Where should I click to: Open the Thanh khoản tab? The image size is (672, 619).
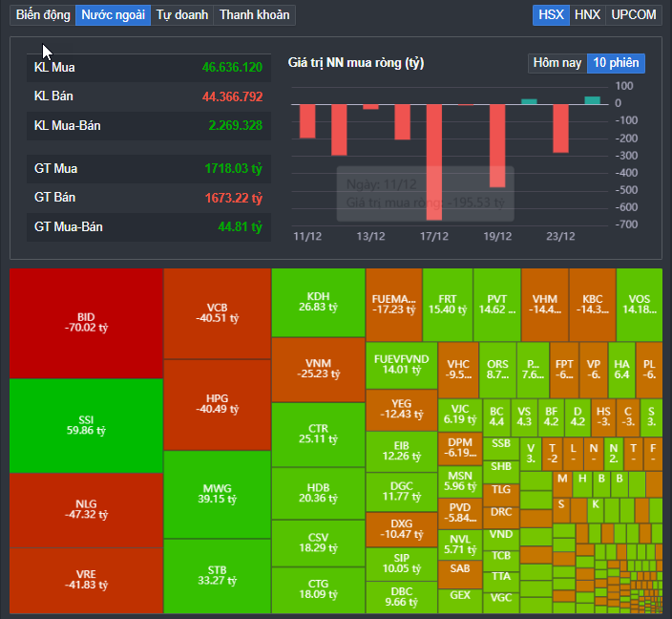pos(254,15)
